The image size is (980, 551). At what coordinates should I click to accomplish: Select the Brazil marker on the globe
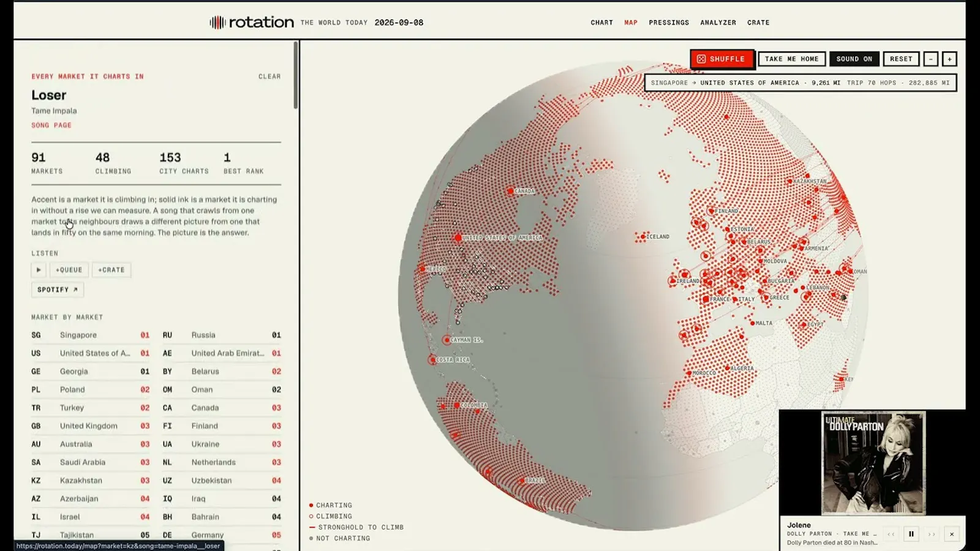[x=522, y=481]
